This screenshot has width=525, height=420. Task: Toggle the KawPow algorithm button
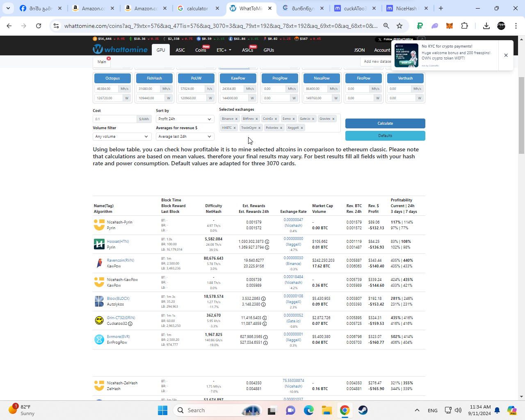pyautogui.click(x=238, y=78)
